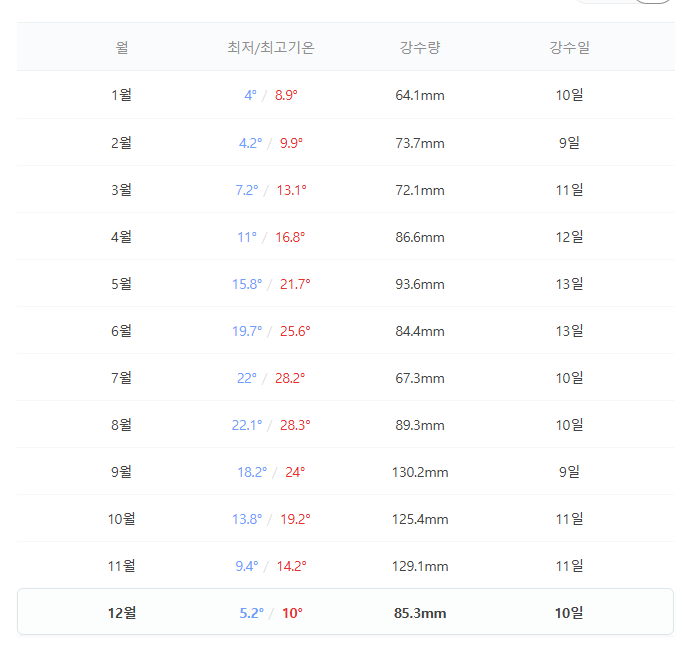Click the 16.8° high temperature
The image size is (696, 648).
290,237
